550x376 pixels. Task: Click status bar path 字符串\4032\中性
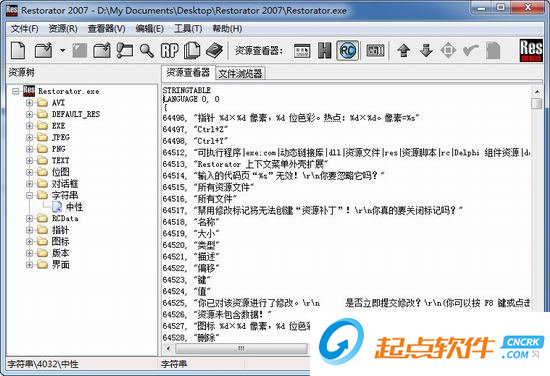(x=43, y=364)
